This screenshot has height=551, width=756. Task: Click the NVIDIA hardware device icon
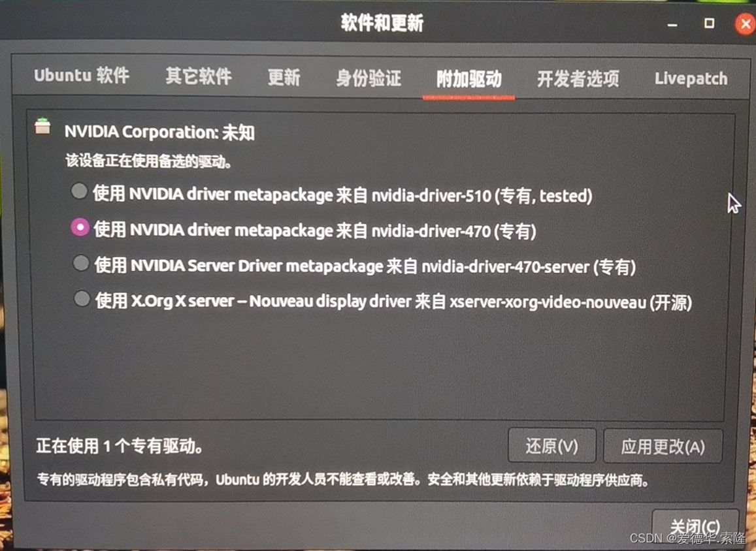click(x=42, y=126)
